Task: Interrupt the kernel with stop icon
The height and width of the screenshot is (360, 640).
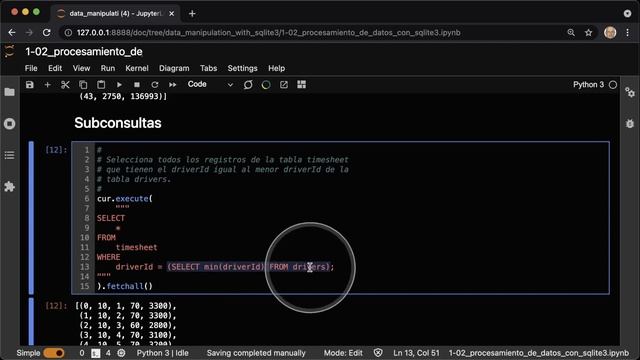Action: pos(137,84)
